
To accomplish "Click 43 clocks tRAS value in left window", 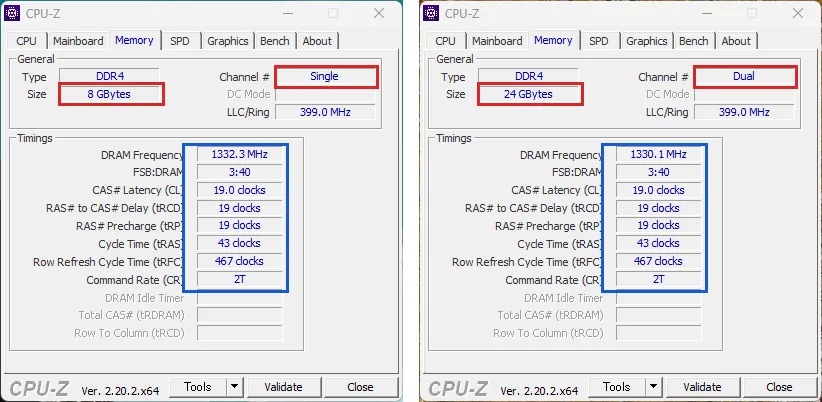I will tap(240, 243).
